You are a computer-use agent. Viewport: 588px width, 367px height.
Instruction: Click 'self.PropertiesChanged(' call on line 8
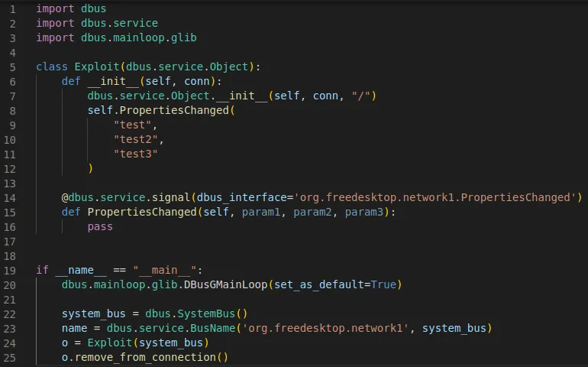[x=161, y=110]
